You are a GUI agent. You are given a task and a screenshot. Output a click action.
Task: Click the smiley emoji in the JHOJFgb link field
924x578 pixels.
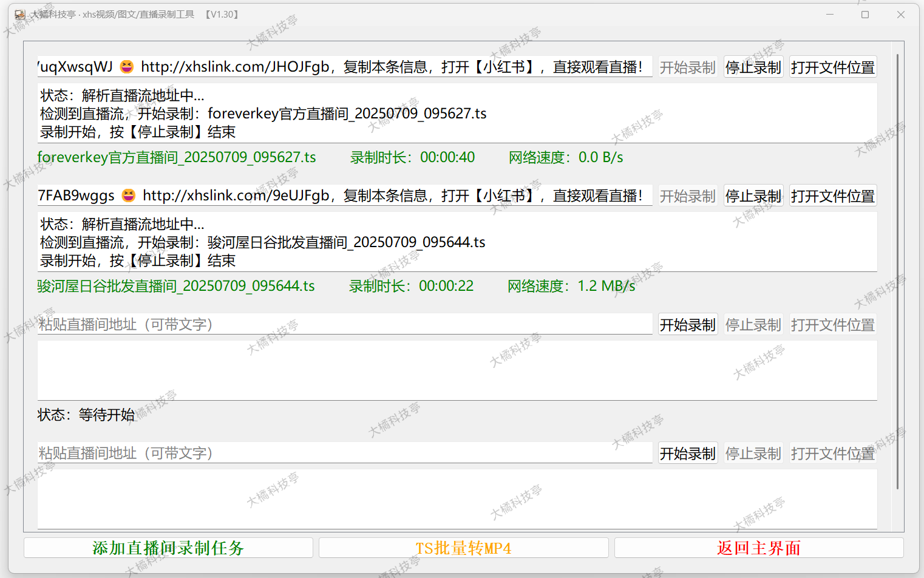coord(126,67)
